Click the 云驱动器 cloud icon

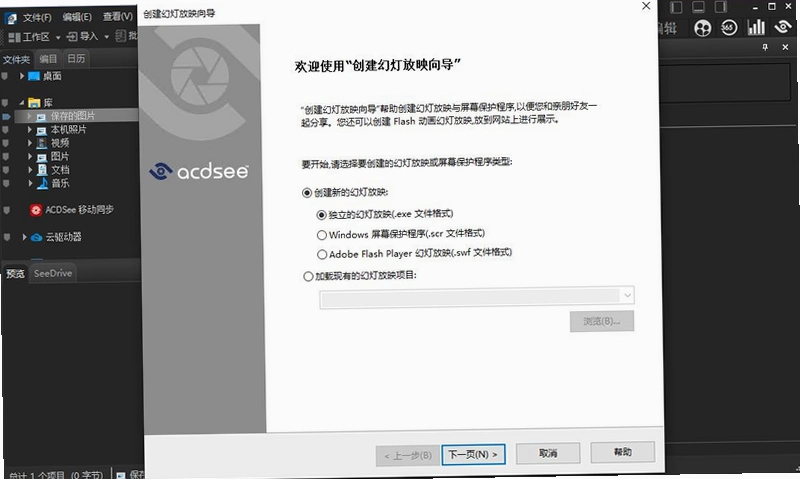click(x=37, y=238)
